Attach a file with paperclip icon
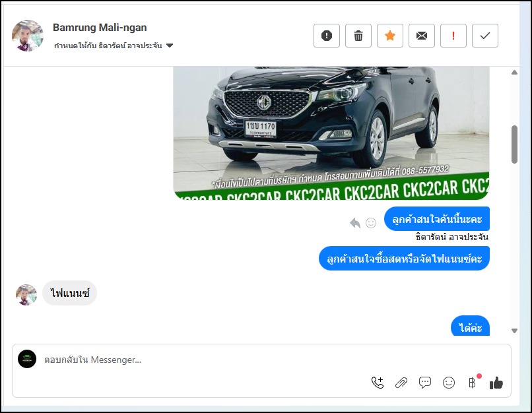Image resolution: width=532 pixels, height=413 pixels. 401,383
